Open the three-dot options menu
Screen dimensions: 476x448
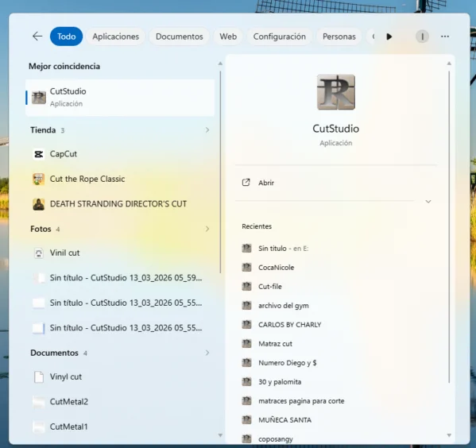tap(445, 37)
